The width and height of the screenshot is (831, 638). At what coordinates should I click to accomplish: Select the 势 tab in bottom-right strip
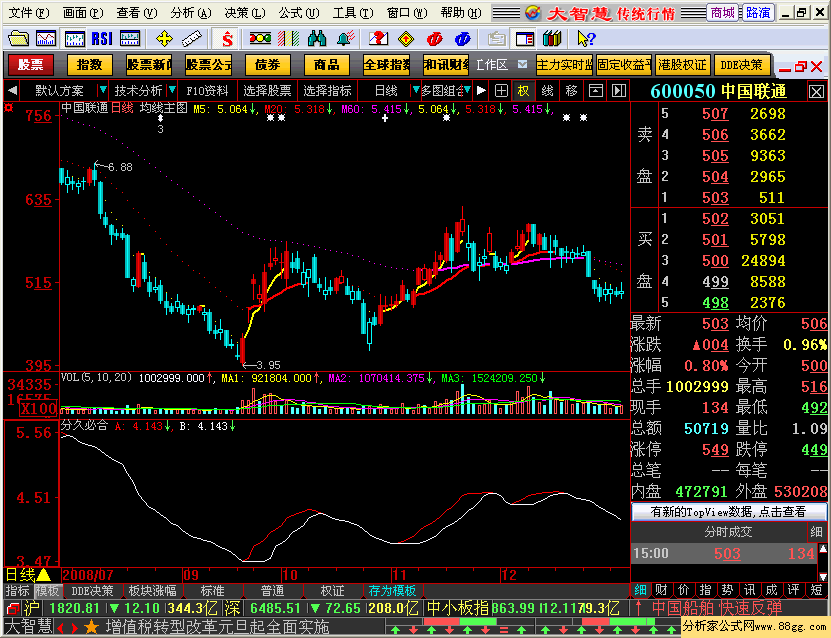(727, 590)
